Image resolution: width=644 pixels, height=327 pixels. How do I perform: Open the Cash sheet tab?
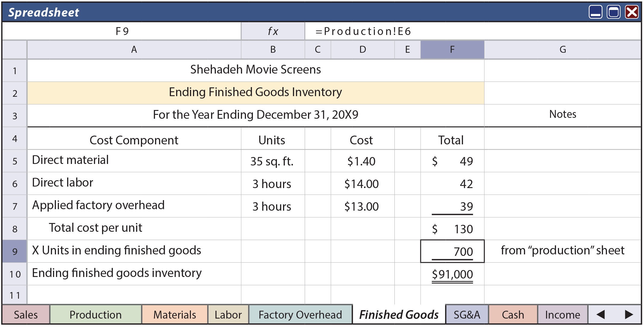tap(513, 315)
